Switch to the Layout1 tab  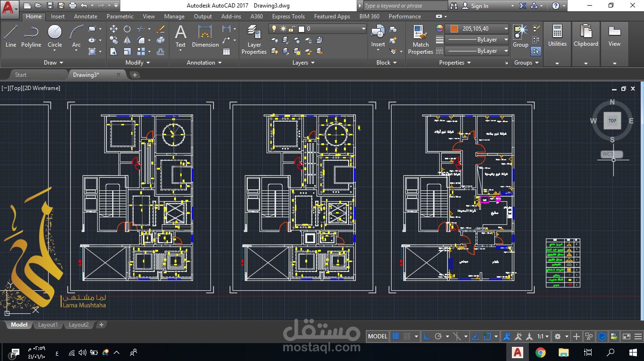pyautogui.click(x=48, y=325)
